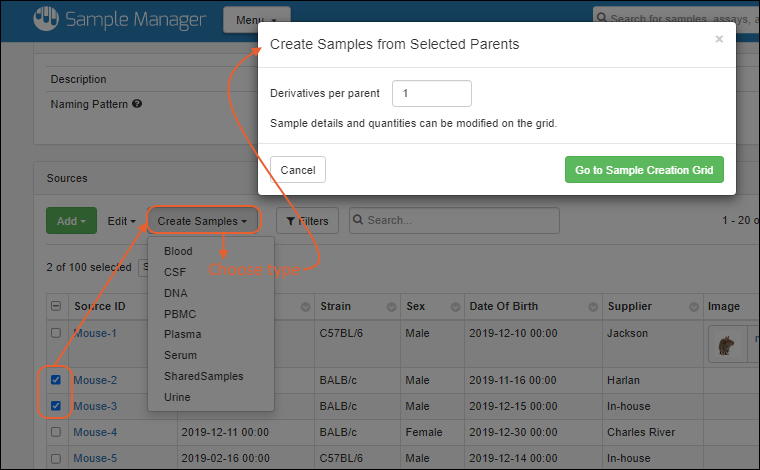The width and height of the screenshot is (760, 470).
Task: Toggle the select-all header checkbox
Action: pyautogui.click(x=56, y=306)
